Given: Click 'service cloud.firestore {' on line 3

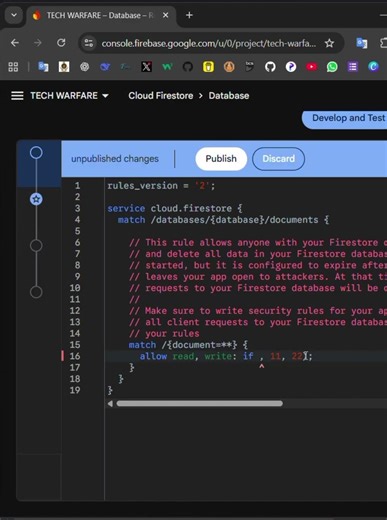Looking at the screenshot, I should 175,208.
